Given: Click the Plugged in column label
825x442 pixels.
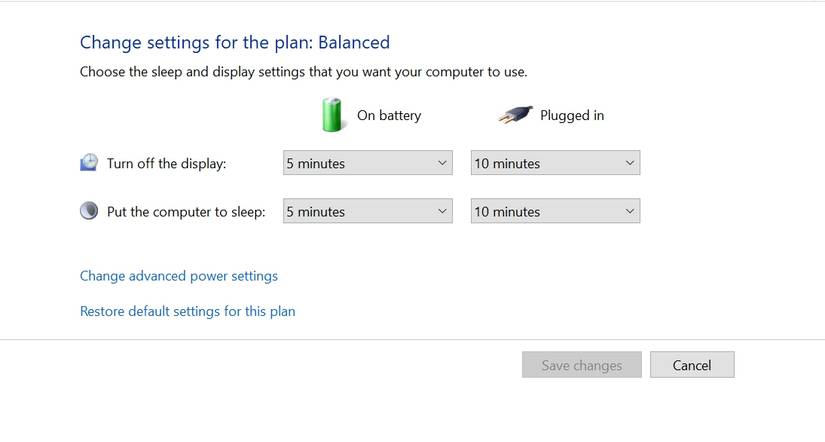Looking at the screenshot, I should coord(572,115).
